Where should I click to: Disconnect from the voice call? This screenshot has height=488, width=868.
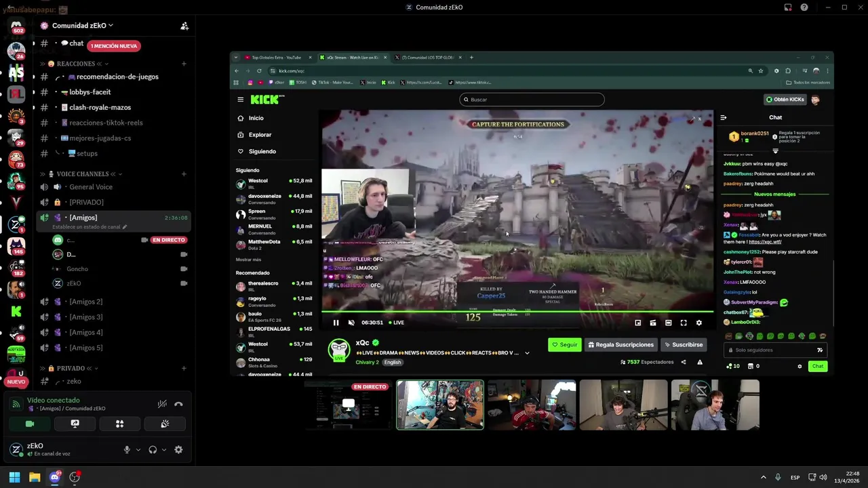pyautogui.click(x=178, y=404)
